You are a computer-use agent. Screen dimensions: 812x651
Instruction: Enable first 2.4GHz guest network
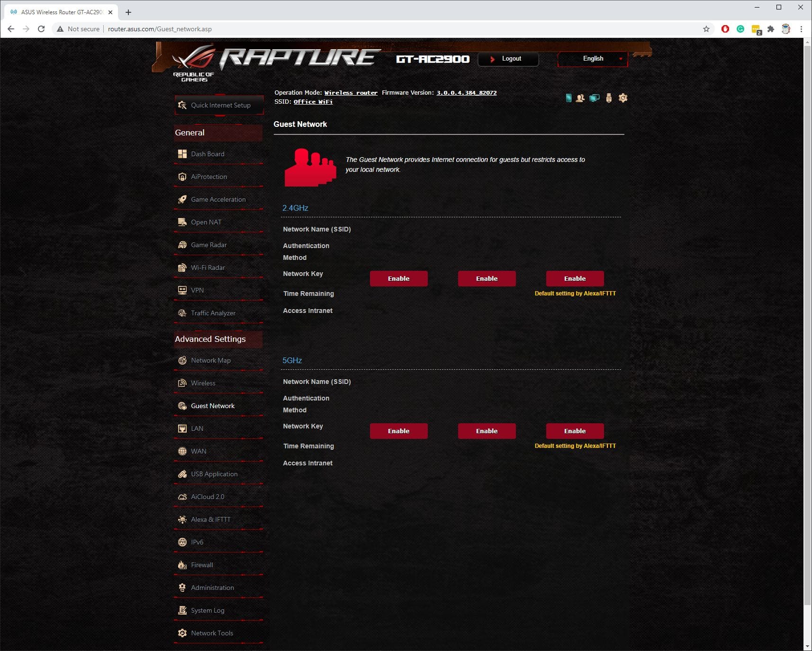(398, 278)
